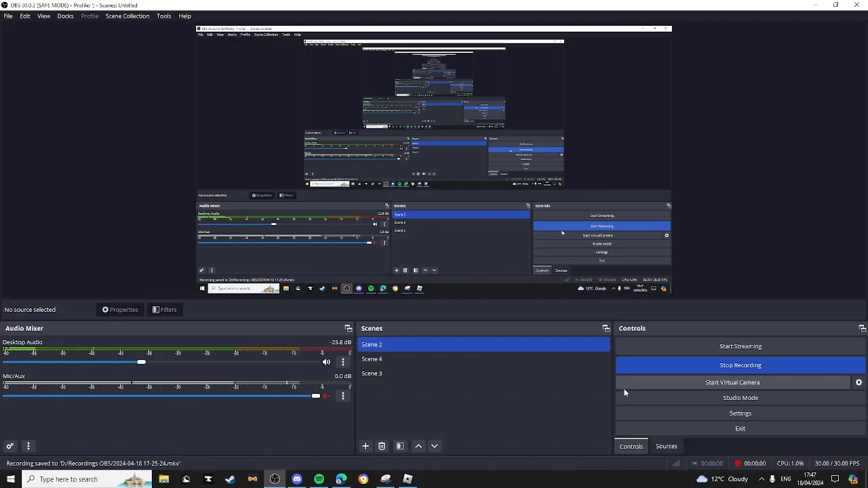
Task: Move scene down with arrow icon
Action: pyautogui.click(x=435, y=446)
